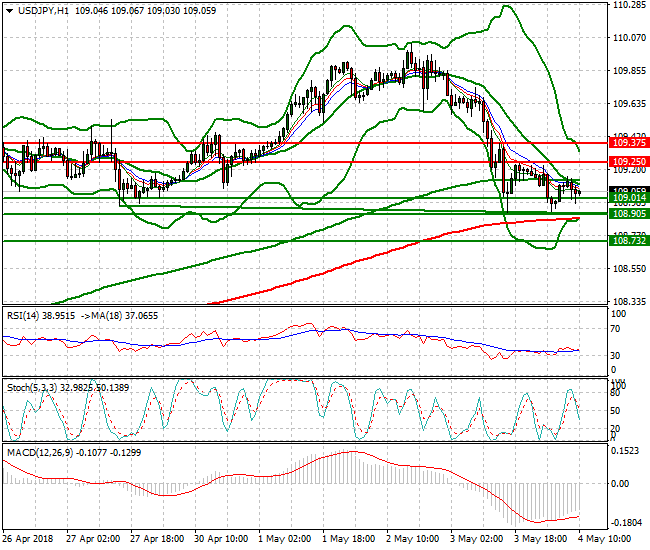Select the 26 Apr 2018 time axis label
Viewport: 650px width, 550px height.
coord(28,539)
